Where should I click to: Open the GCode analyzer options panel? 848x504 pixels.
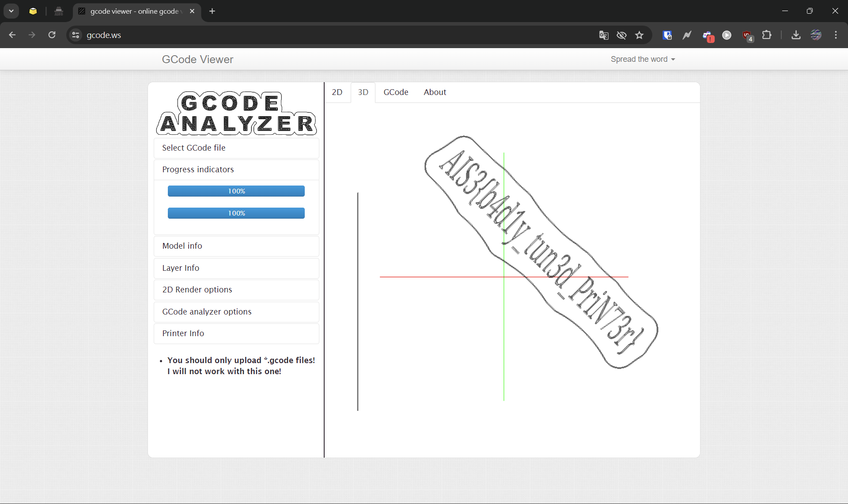236,311
